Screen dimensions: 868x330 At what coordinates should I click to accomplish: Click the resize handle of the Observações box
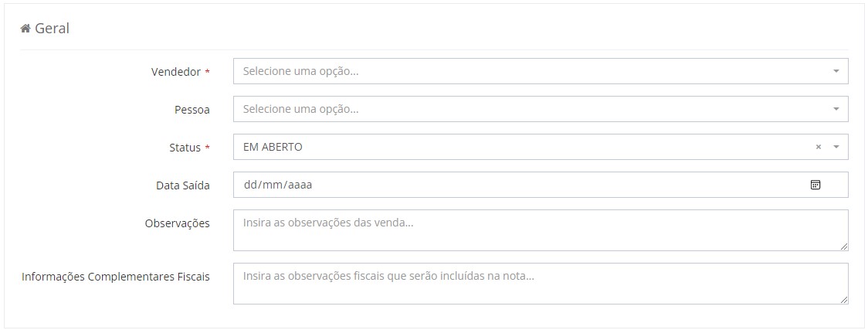click(844, 247)
